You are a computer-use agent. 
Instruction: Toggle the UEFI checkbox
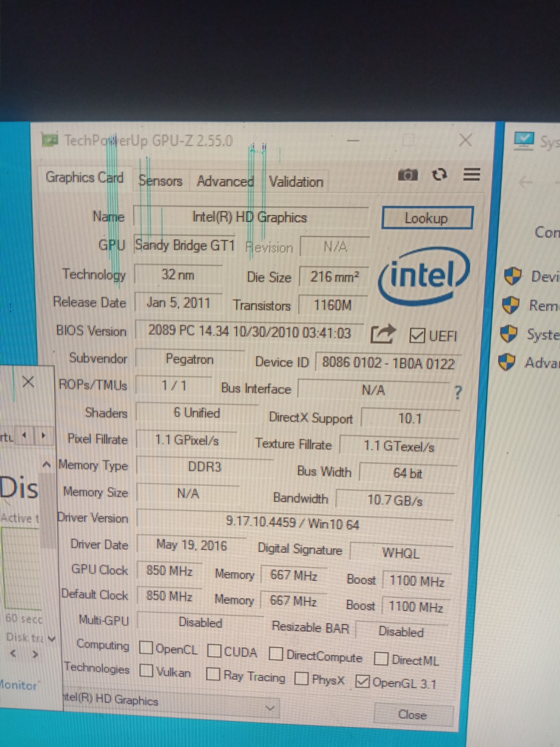416,336
